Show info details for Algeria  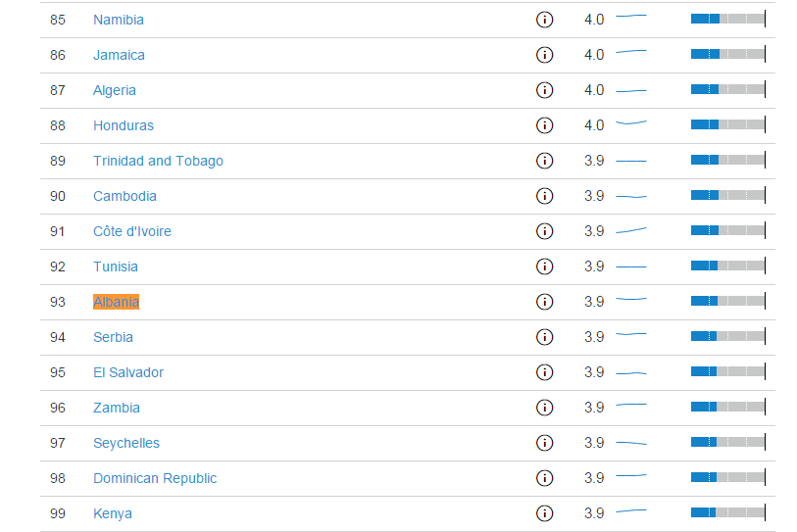(544, 90)
